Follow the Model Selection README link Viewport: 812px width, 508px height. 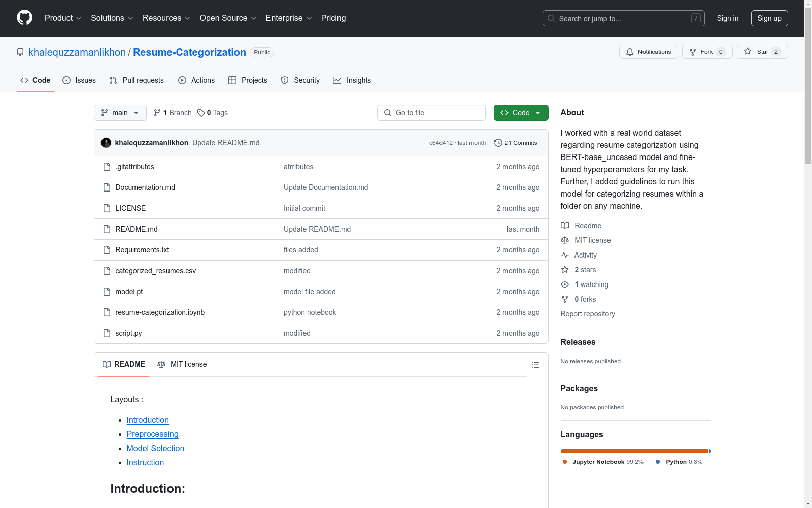(155, 448)
